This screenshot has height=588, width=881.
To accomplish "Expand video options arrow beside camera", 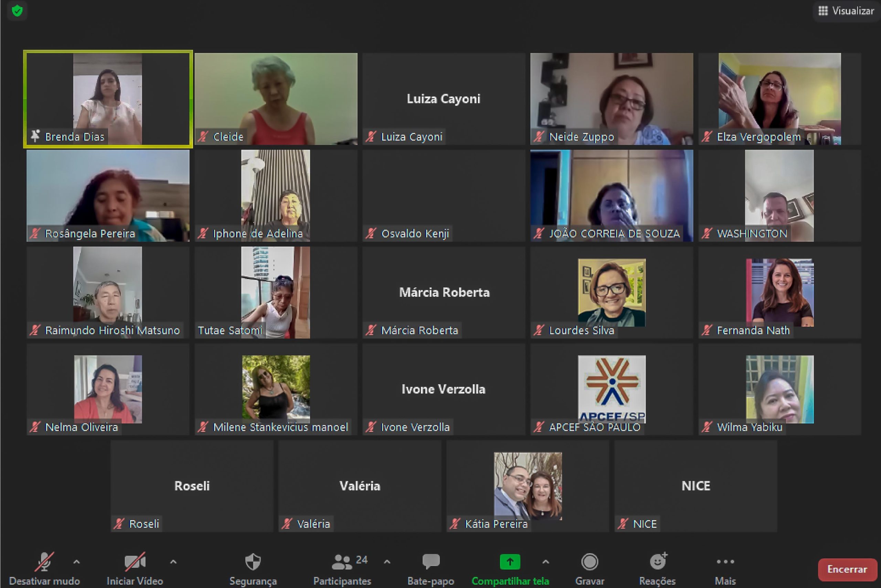I will (173, 561).
